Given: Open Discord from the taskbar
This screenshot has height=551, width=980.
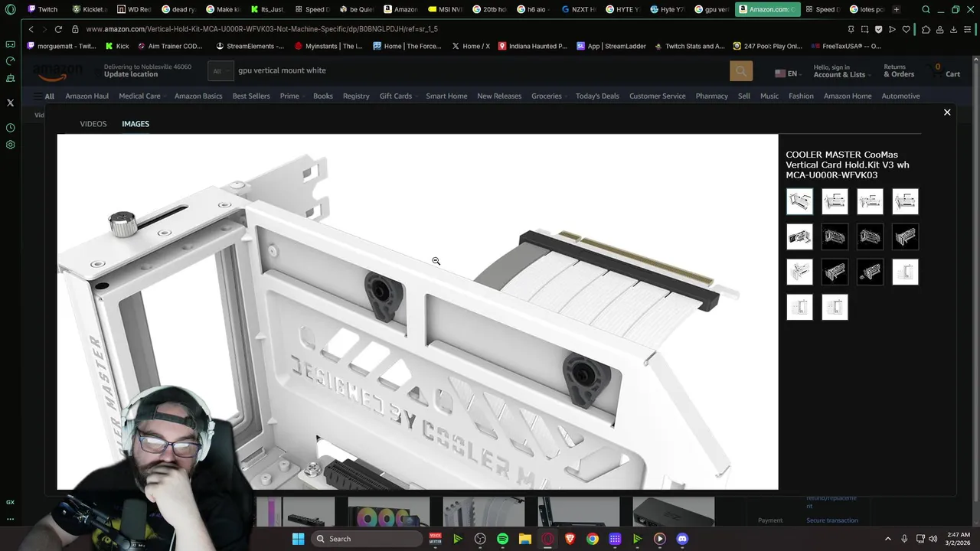Looking at the screenshot, I should point(682,539).
